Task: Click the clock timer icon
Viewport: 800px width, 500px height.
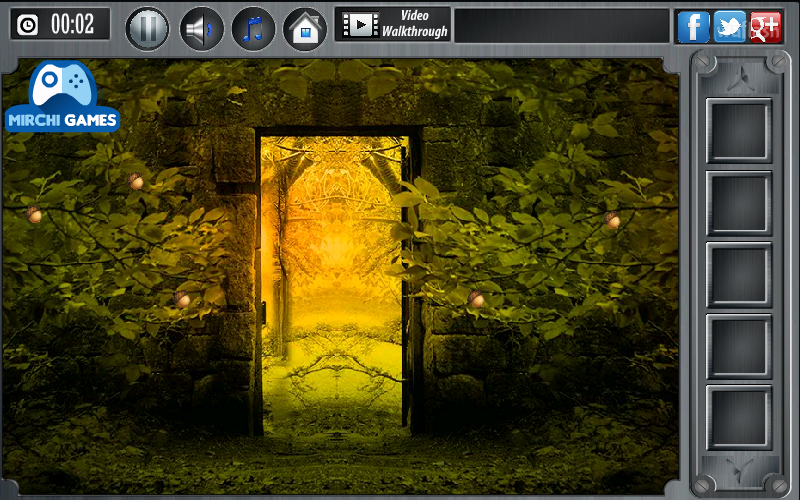Action: point(28,24)
